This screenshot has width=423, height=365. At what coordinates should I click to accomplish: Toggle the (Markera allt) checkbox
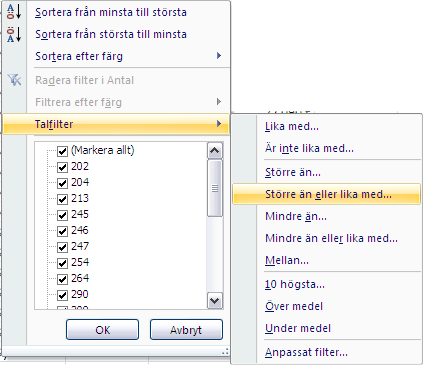(62, 151)
